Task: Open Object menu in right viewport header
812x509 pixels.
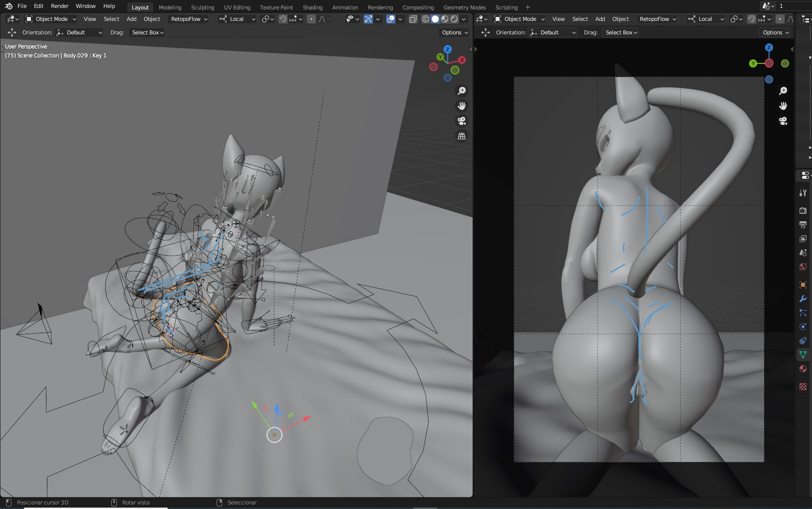Action: tap(620, 19)
